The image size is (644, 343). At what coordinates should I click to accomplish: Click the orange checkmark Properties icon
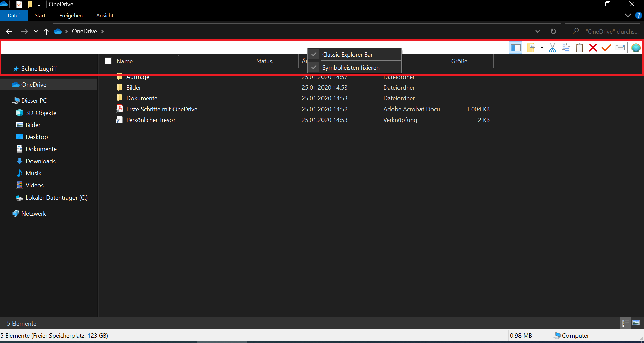[x=606, y=48]
